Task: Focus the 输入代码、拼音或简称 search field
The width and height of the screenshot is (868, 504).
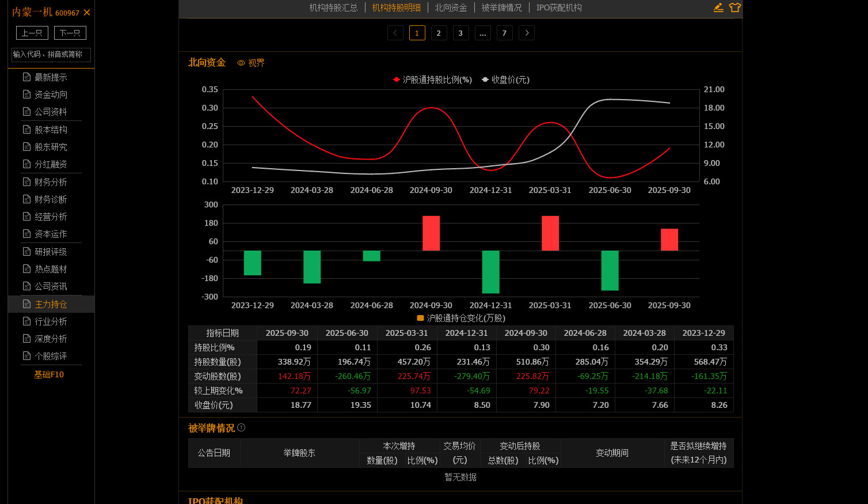Action: [51, 55]
